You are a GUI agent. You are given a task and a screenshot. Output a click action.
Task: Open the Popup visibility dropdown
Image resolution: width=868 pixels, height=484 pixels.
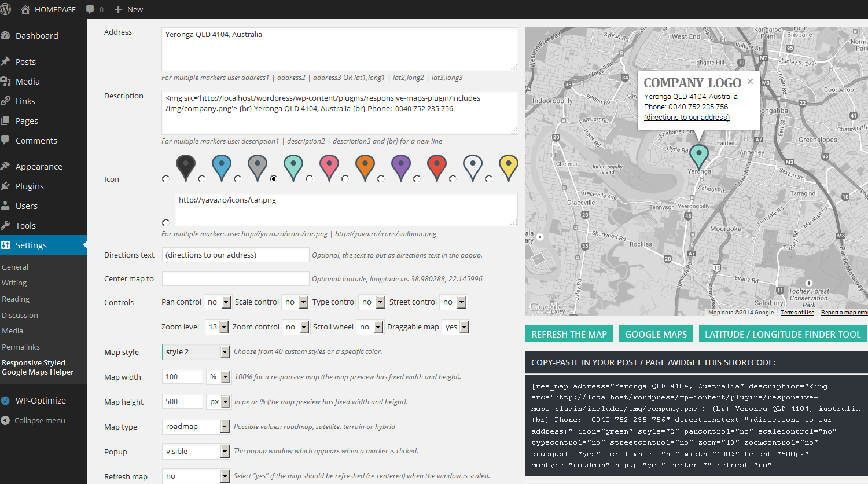[x=196, y=452]
